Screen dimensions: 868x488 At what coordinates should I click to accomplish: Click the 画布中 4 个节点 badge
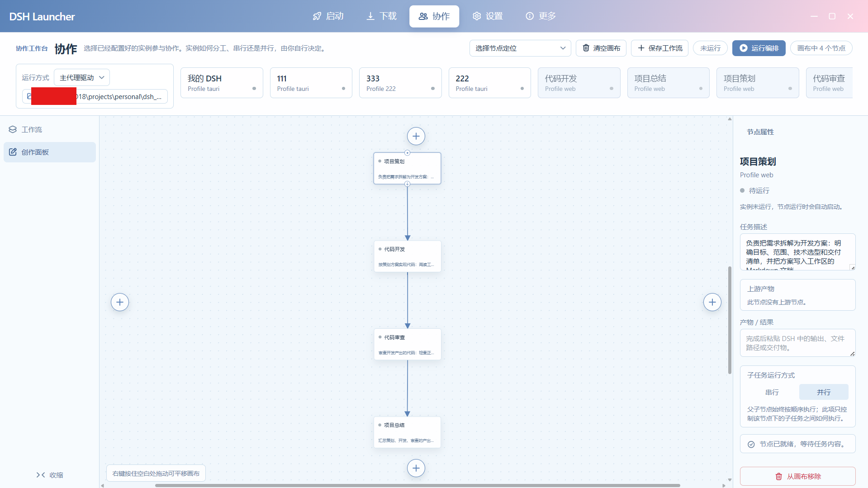(x=821, y=48)
